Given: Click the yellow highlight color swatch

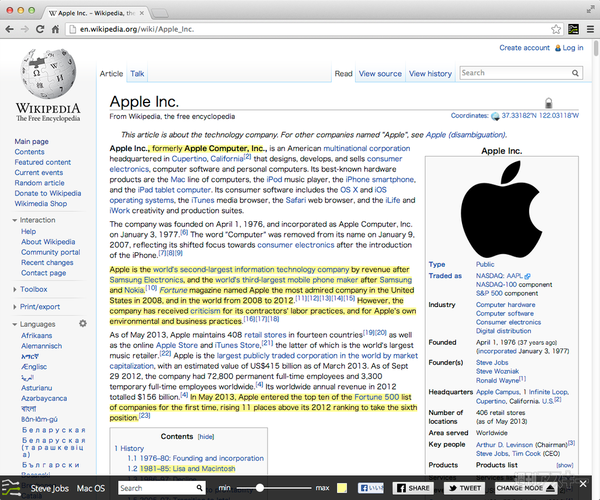Looking at the screenshot, I should click(x=342, y=488).
